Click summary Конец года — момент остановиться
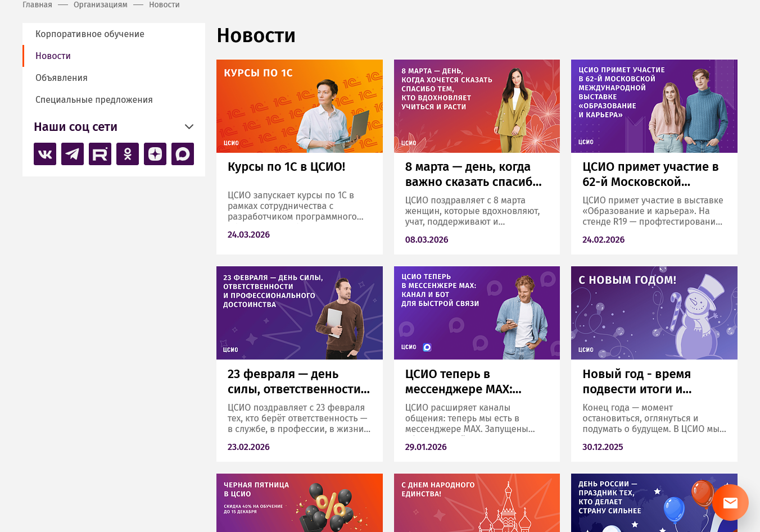The width and height of the screenshot is (760, 532). click(x=654, y=419)
